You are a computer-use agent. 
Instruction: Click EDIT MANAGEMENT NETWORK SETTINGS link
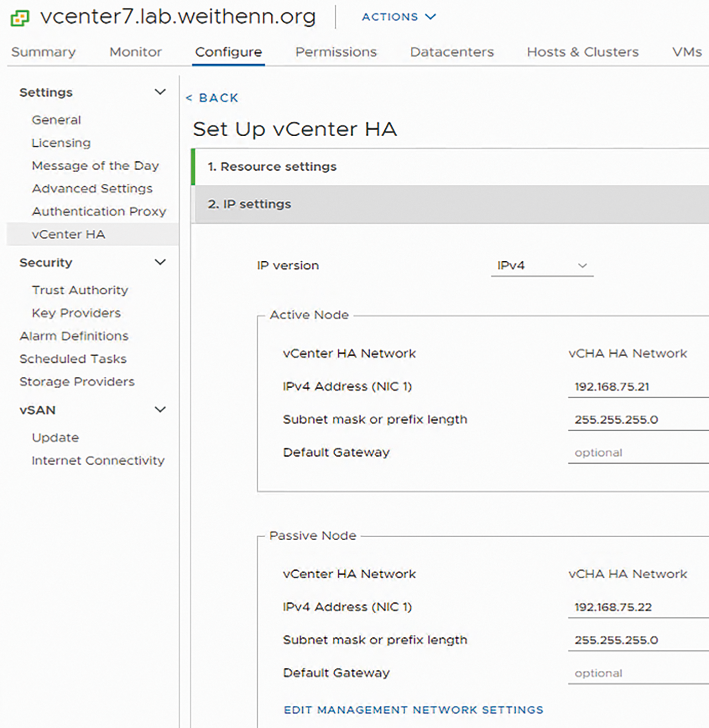(413, 710)
